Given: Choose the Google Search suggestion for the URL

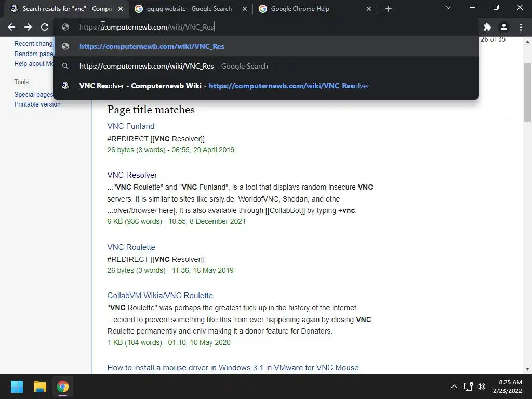Looking at the screenshot, I should 266,66.
